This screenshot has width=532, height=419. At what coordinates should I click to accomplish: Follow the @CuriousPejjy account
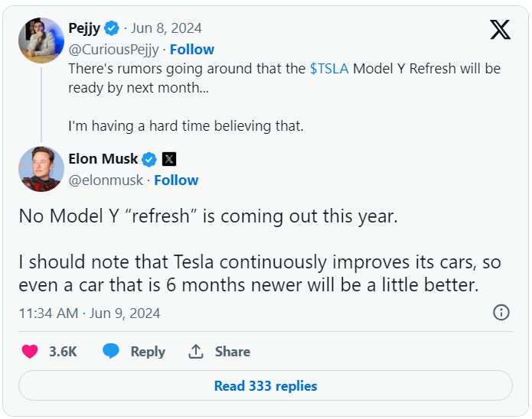pos(191,49)
